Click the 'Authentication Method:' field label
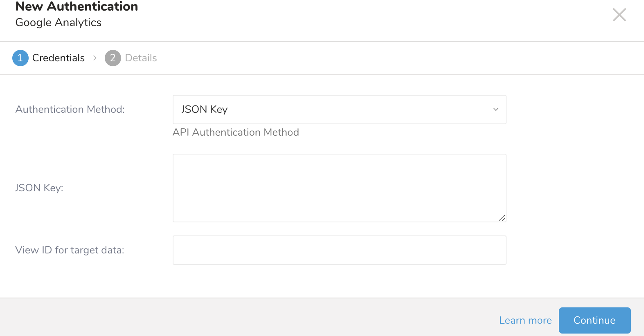 pos(70,110)
